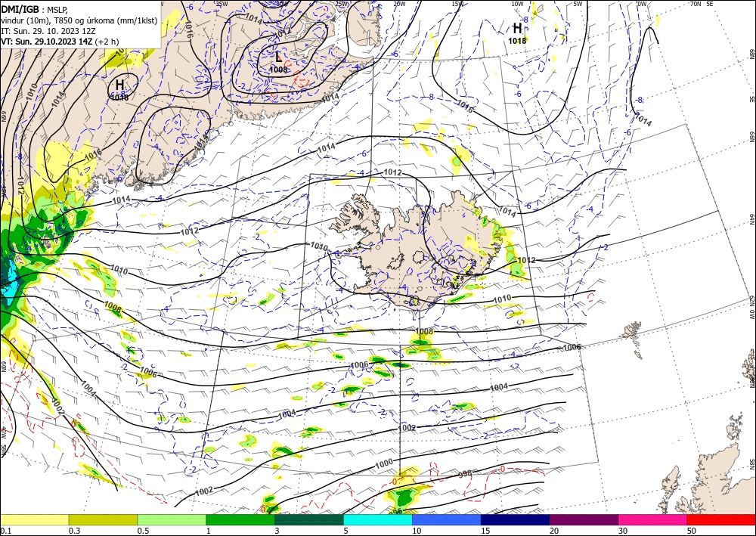
Task: Click the '996' isobar label near the bottom
Action: pyautogui.click(x=395, y=511)
